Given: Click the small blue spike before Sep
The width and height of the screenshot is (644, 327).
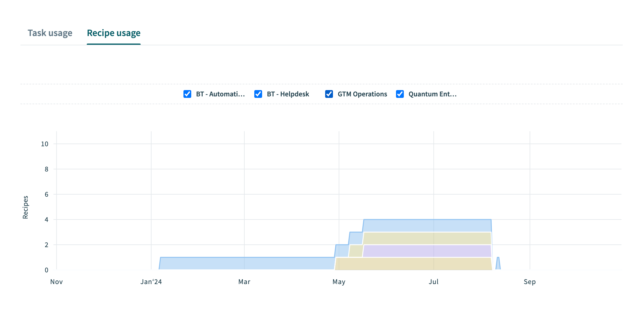Looking at the screenshot, I should tap(498, 265).
